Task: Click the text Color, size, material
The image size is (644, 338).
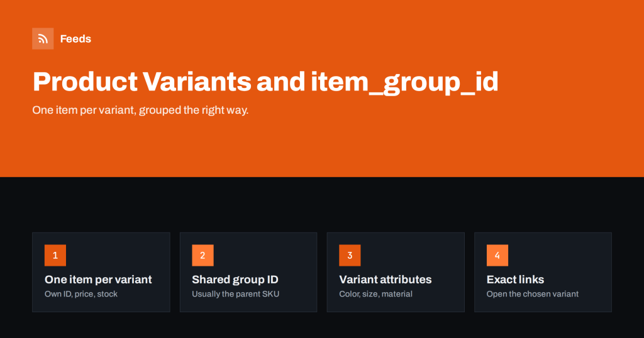Action: click(x=376, y=293)
